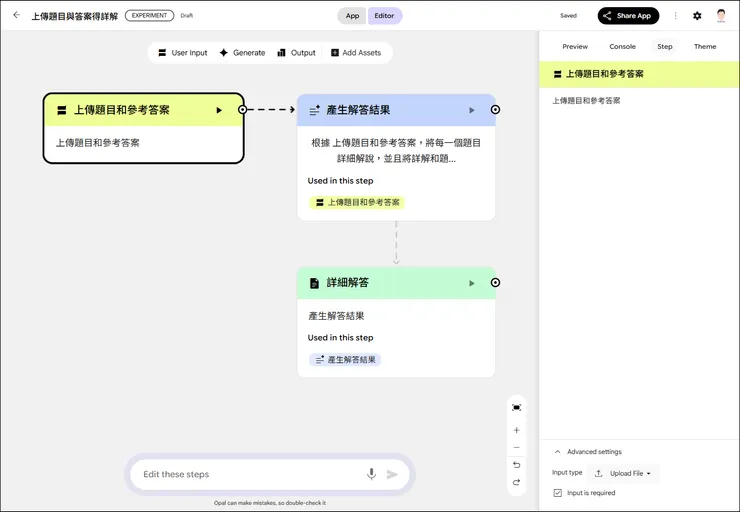740x512 pixels.
Task: Click the microphone icon in edit box
Action: (371, 474)
